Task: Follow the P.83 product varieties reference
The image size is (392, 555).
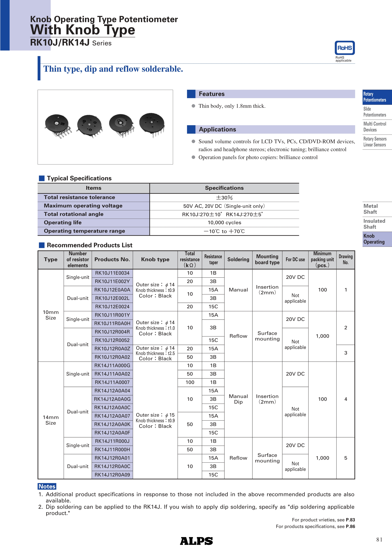Action: pyautogui.click(x=350, y=520)
